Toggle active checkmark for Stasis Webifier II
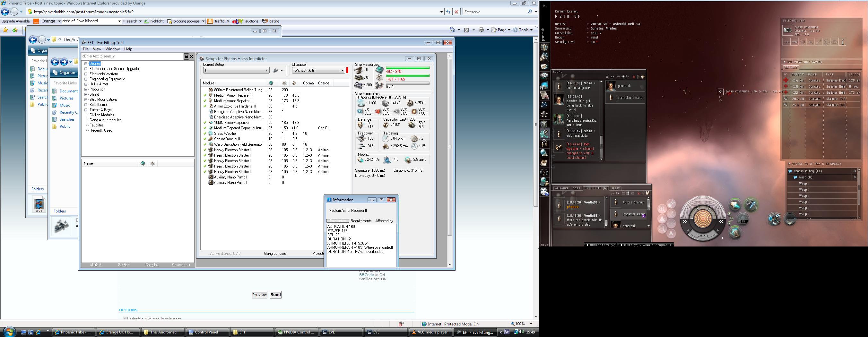Image resolution: width=868 pixels, height=337 pixels. (205, 134)
